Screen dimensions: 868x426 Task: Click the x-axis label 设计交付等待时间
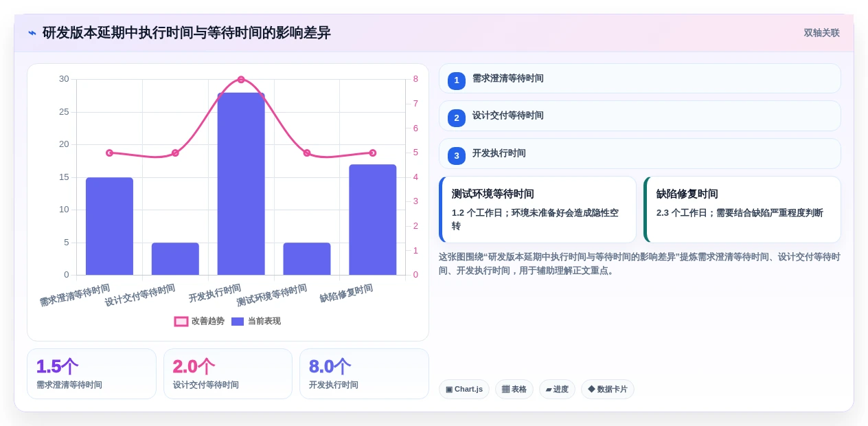pyautogui.click(x=140, y=295)
